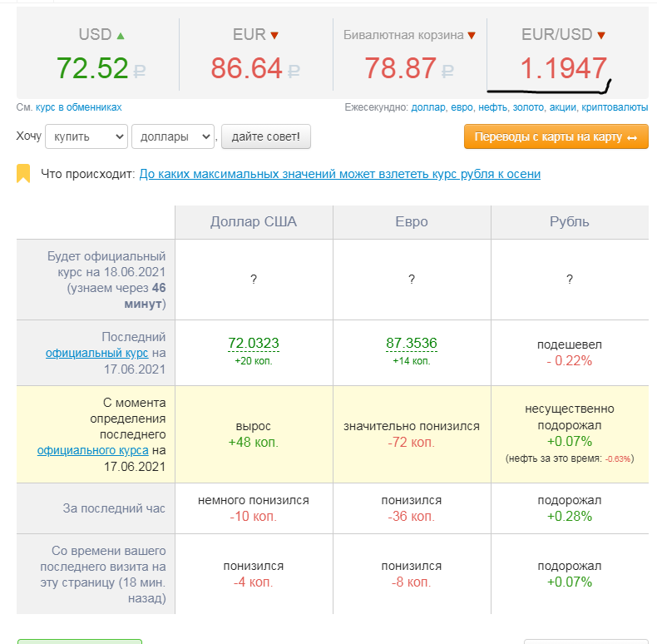Click the 87.3536 official euro rate
Viewport: 657px width, 644px height.
(412, 344)
